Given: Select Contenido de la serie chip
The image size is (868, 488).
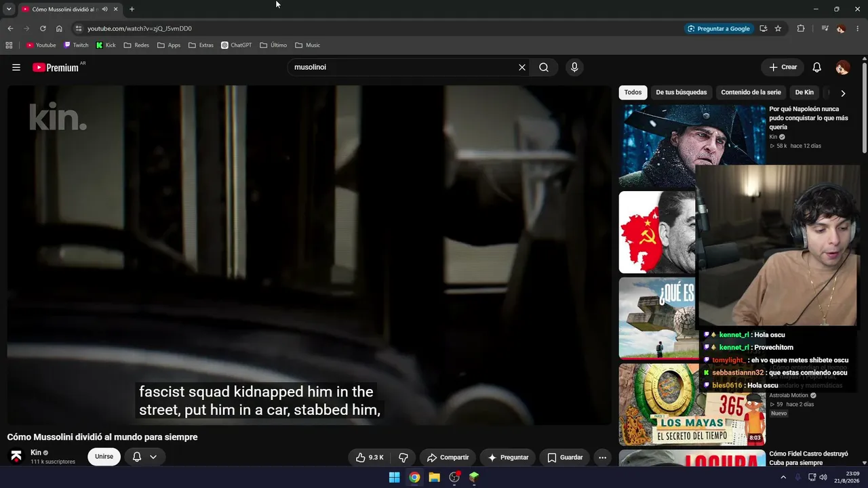Looking at the screenshot, I should (x=751, y=93).
